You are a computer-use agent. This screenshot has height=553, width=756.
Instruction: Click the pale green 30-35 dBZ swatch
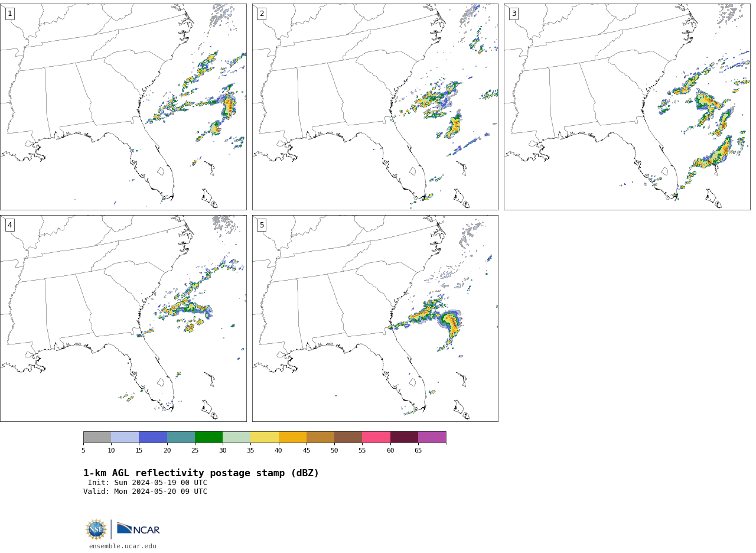click(x=237, y=437)
